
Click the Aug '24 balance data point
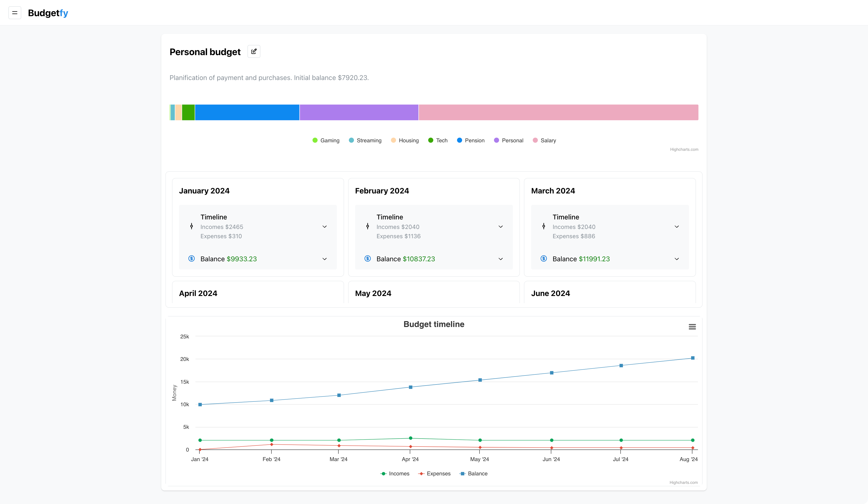693,358
